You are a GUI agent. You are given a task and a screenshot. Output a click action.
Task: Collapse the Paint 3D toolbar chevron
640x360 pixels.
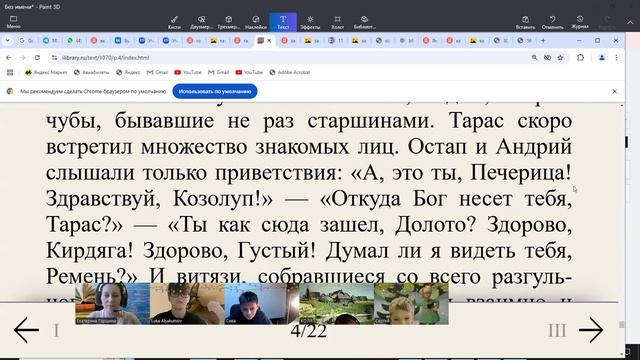[x=630, y=23]
